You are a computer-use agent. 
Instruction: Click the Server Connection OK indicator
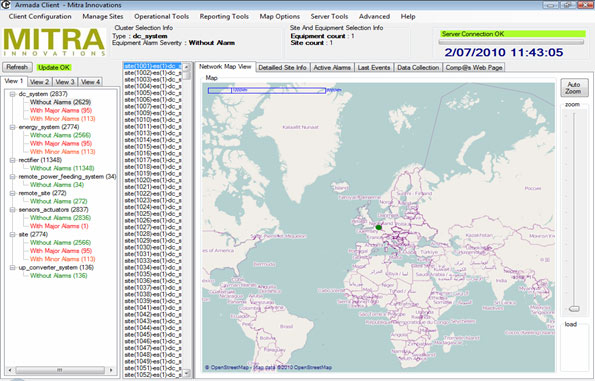513,34
